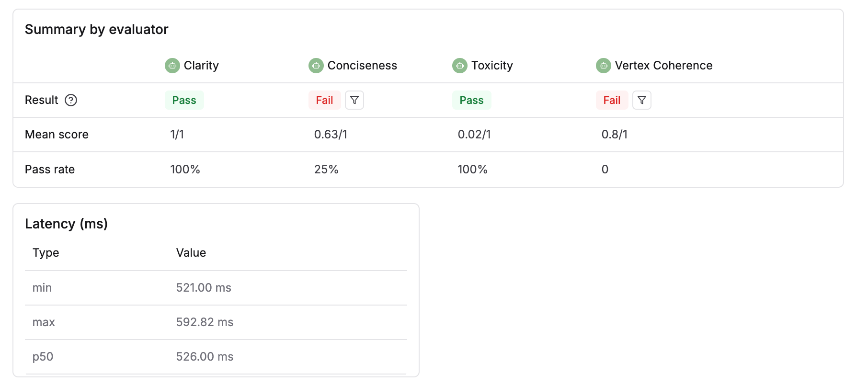
Task: Click the Fail badge under Conciseness
Action: click(324, 100)
